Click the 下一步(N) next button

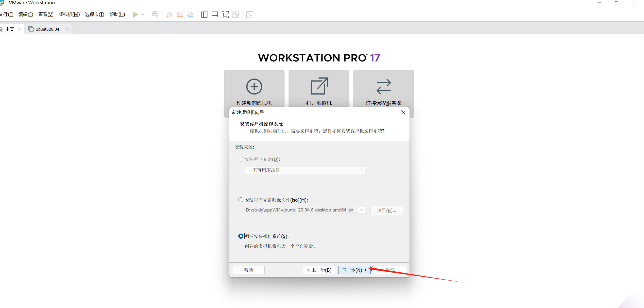[x=354, y=270]
